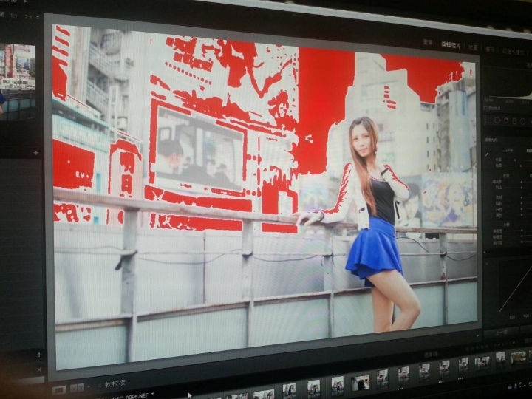Click the tone curve graph
Image resolution: width=532 pixels, height=399 pixels.
point(515,287)
